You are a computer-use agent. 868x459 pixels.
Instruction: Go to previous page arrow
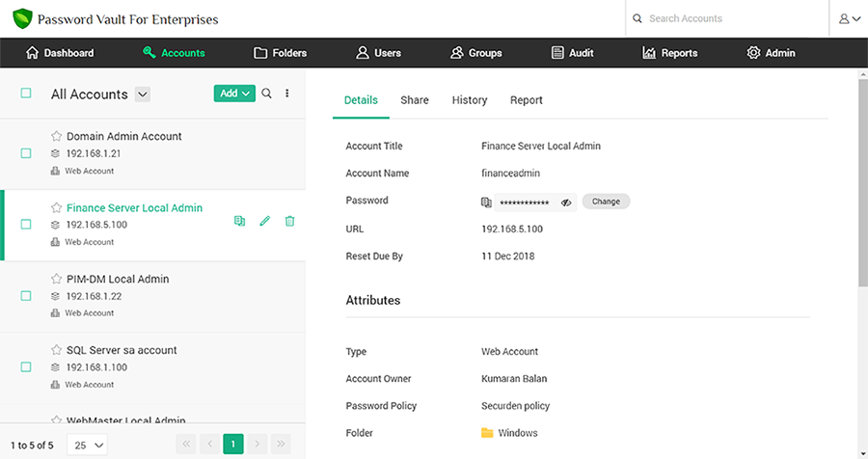[x=210, y=444]
